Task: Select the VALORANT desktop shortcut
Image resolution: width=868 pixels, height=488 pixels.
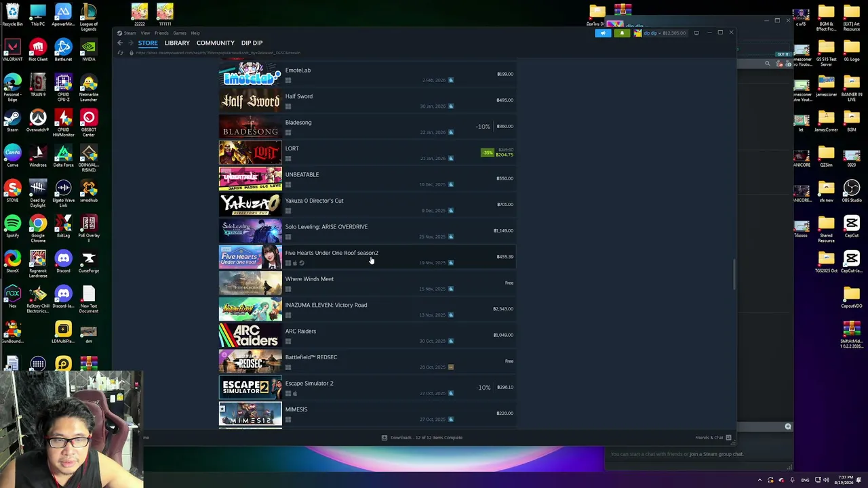Action: pos(12,51)
